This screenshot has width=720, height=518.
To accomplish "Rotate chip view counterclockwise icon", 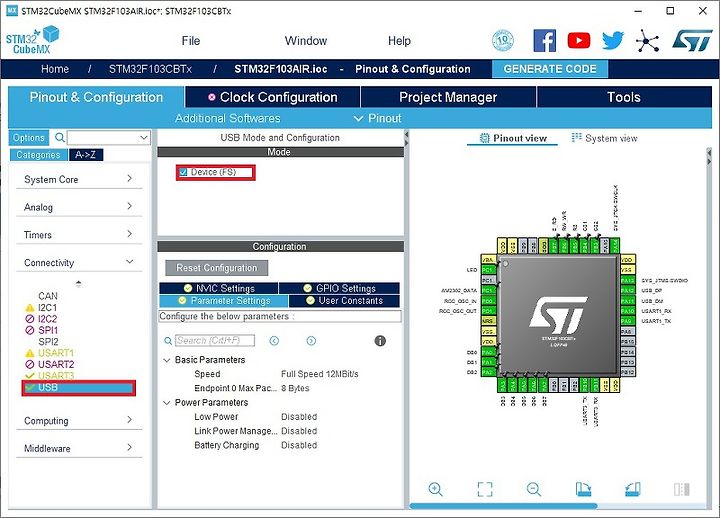I will (633, 489).
